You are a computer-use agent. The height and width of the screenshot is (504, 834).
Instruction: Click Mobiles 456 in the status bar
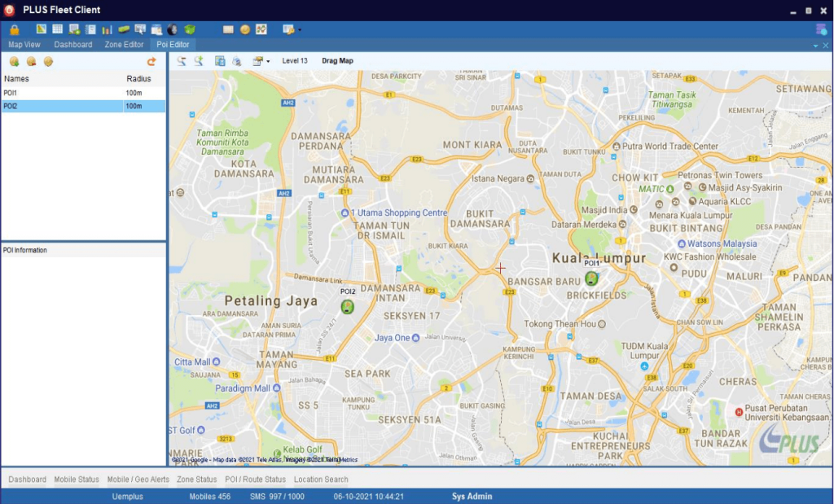pyautogui.click(x=210, y=497)
